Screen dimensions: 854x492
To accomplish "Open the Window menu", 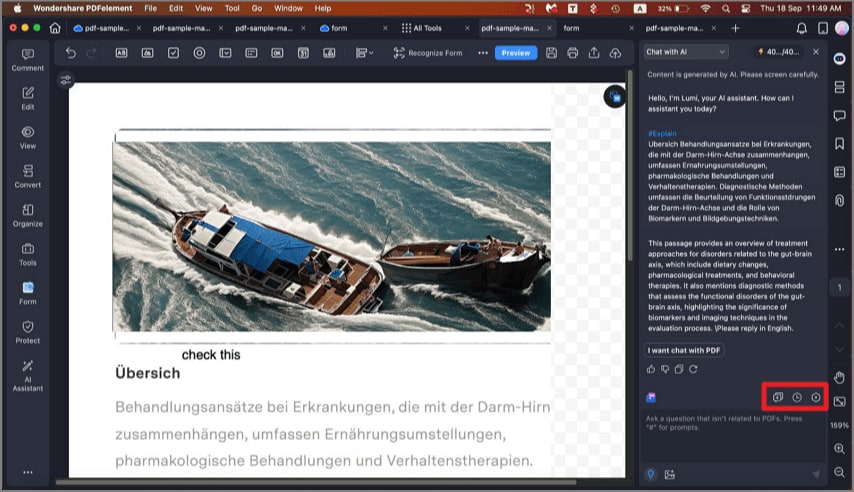I will pos(288,8).
